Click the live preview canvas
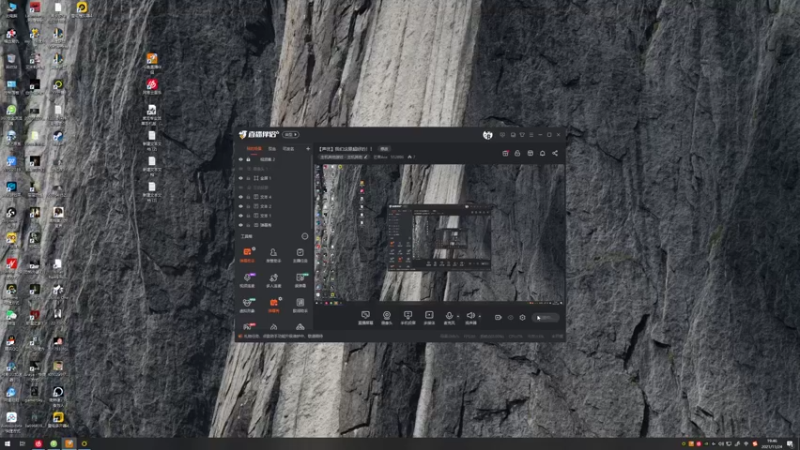800x450 pixels. (439, 234)
